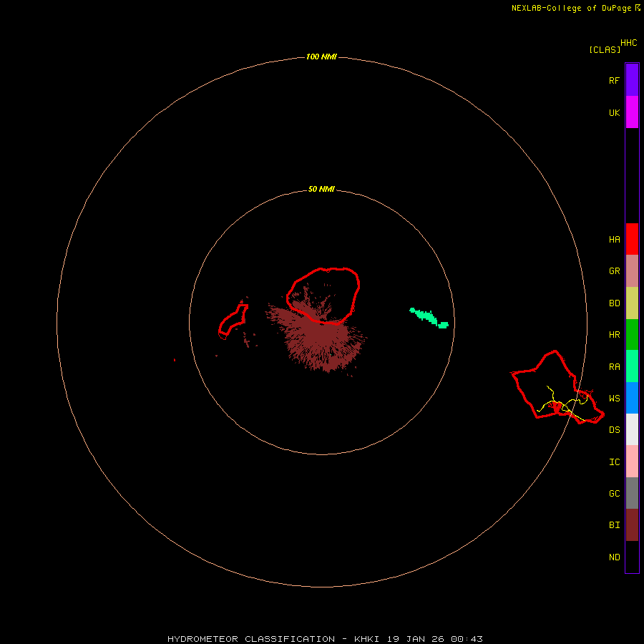Click the RF legend label
Viewport: 644px width, 644px height.
[614, 80]
